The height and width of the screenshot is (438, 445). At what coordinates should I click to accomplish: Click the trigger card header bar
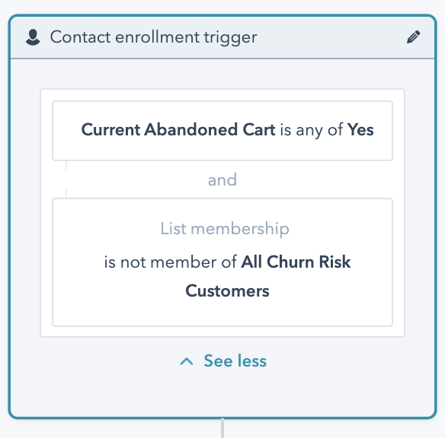click(x=222, y=37)
